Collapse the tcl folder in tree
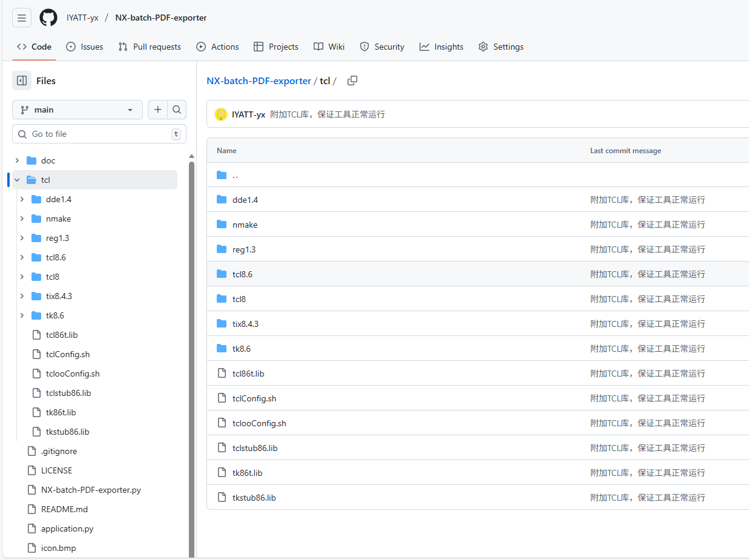 click(x=18, y=180)
